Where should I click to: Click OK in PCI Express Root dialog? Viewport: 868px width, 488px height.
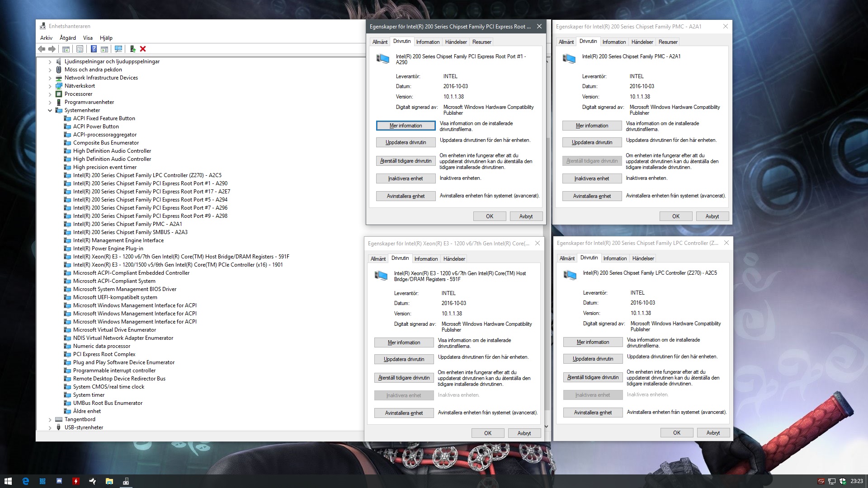[490, 216]
